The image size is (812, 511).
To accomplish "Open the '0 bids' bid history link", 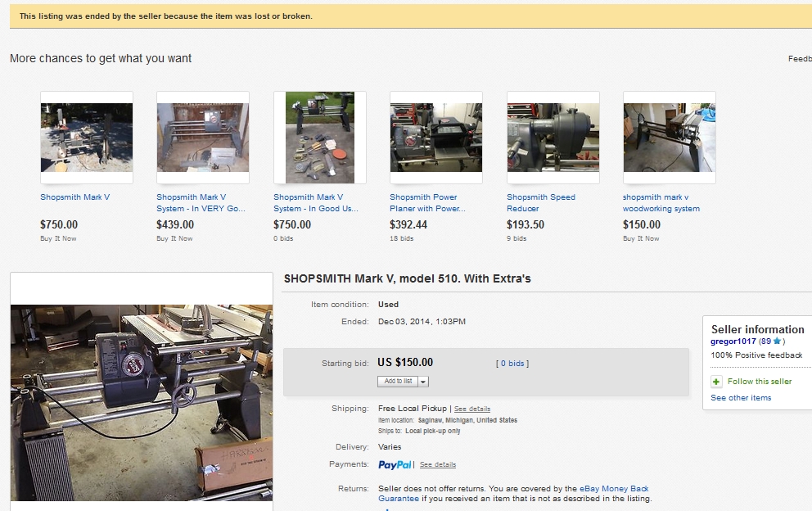I will [512, 364].
